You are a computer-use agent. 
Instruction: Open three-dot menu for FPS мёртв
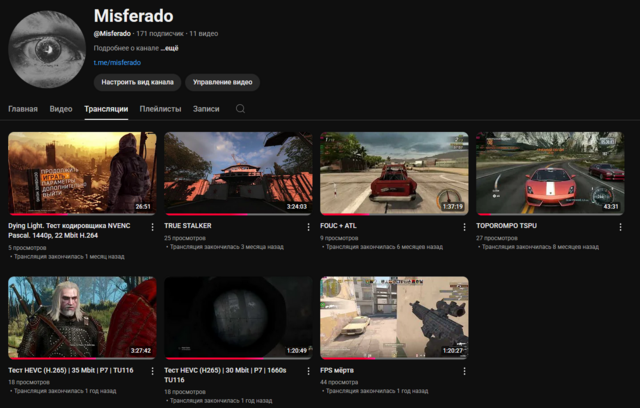click(464, 371)
